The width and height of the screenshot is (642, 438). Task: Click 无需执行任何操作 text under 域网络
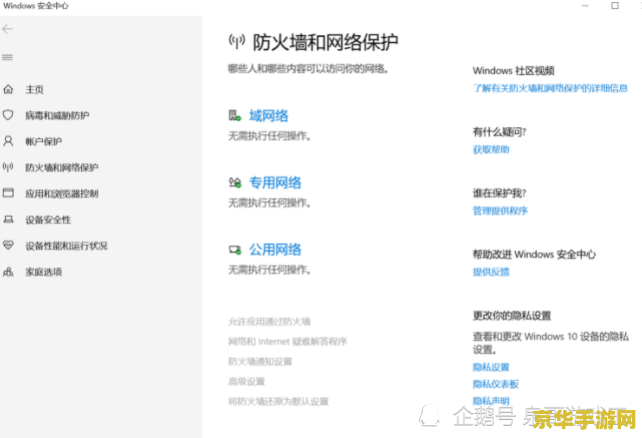269,136
